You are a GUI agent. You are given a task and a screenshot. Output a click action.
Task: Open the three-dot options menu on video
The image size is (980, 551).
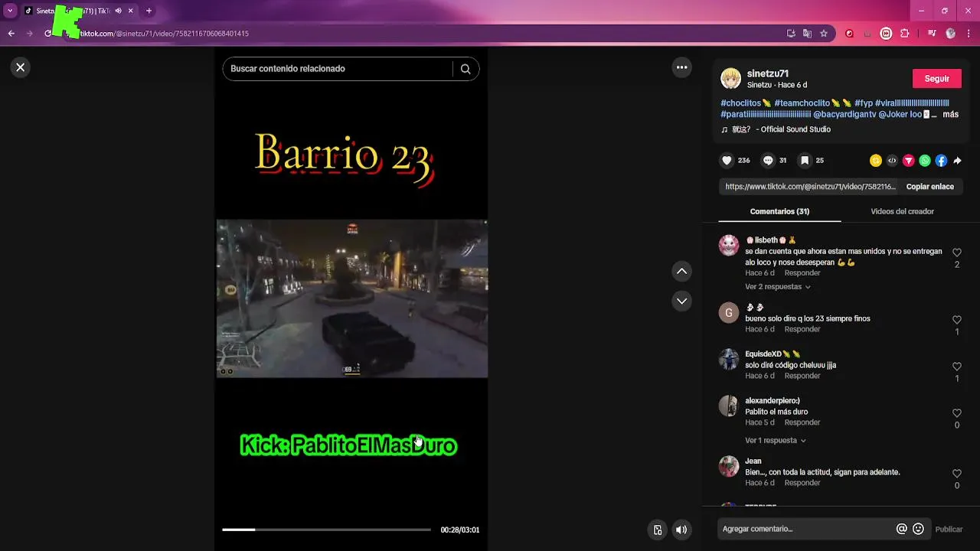(681, 67)
